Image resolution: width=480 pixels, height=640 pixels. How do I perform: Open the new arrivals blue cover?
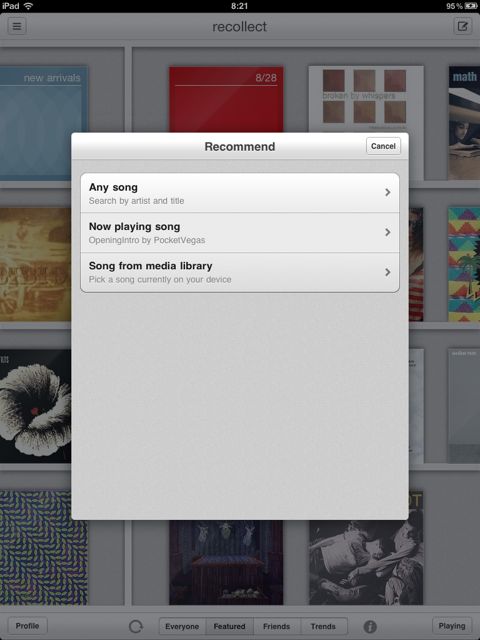pos(44,123)
